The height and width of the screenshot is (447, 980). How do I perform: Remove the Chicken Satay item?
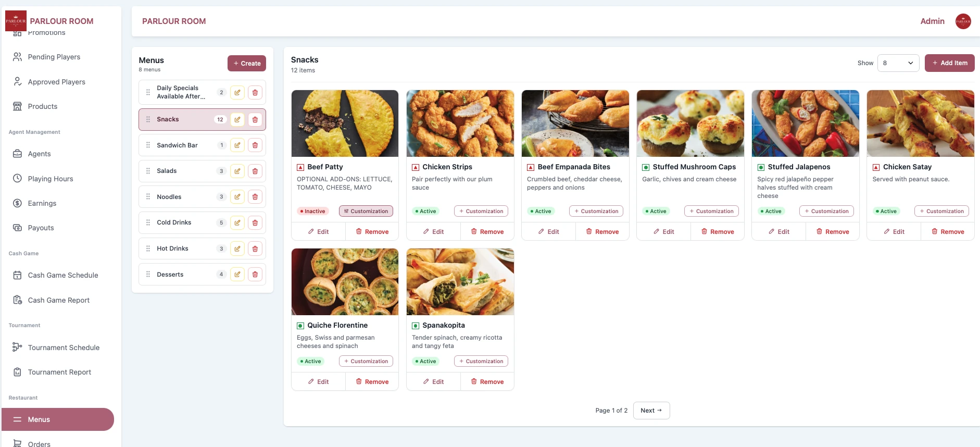tap(948, 232)
